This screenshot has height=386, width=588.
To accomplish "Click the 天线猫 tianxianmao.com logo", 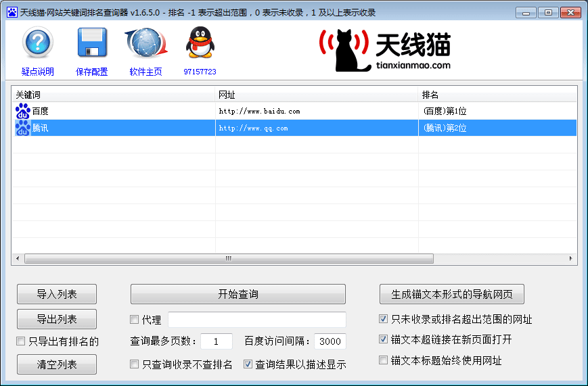I will pos(385,50).
